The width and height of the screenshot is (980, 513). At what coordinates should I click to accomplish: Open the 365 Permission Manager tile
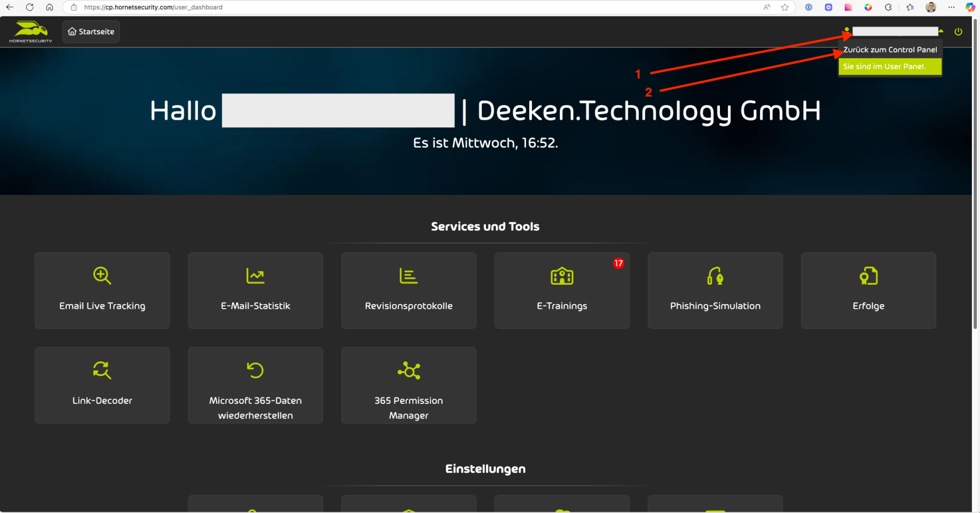pyautogui.click(x=409, y=385)
